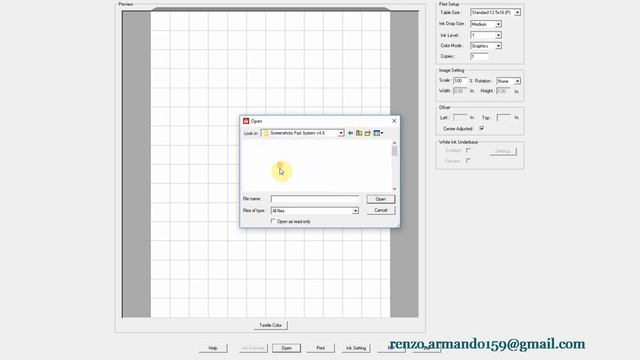Image resolution: width=640 pixels, height=360 pixels.
Task: Toggle the Center Adjusted checkbox
Action: (482, 128)
